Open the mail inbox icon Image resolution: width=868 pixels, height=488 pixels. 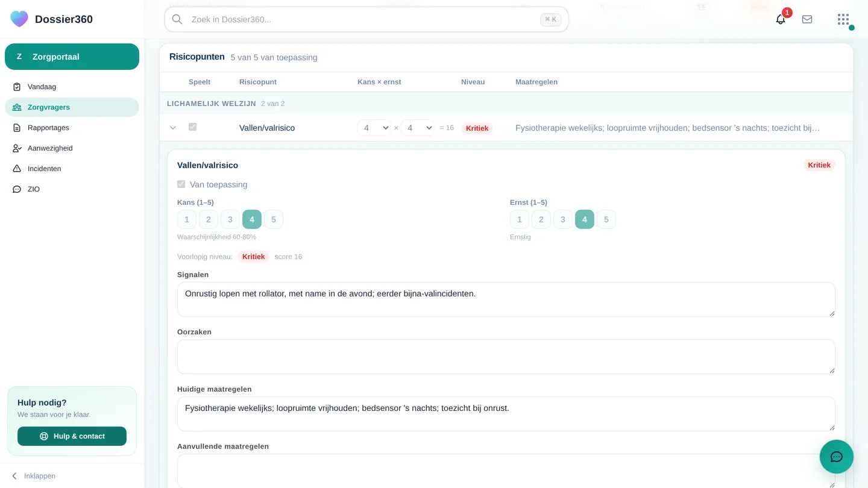tap(807, 19)
